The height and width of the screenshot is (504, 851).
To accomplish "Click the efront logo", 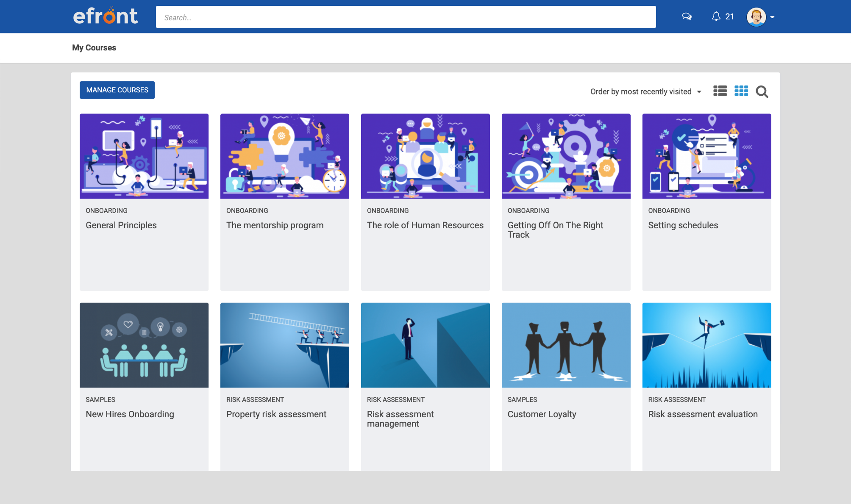I will coord(106,16).
